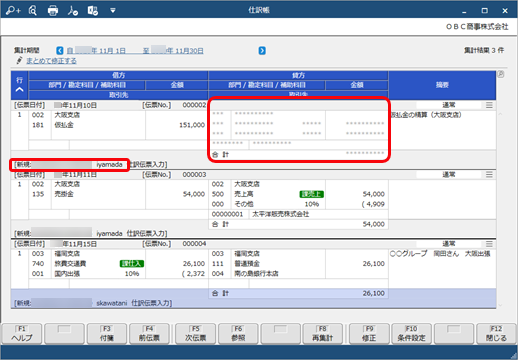The width and height of the screenshot is (518, 360).
Task: Open the title bar dropdown arrow
Action: coord(113,11)
